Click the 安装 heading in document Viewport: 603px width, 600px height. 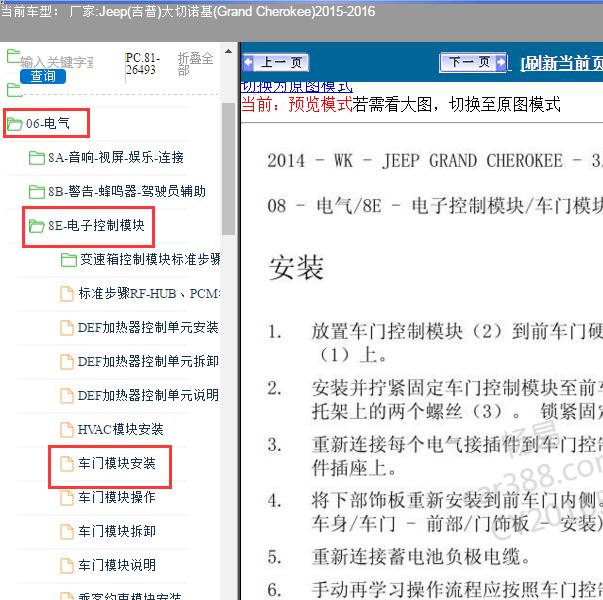[296, 267]
